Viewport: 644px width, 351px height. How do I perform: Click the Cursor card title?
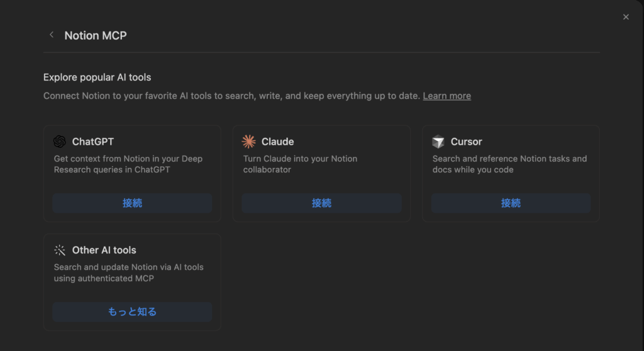(x=466, y=142)
